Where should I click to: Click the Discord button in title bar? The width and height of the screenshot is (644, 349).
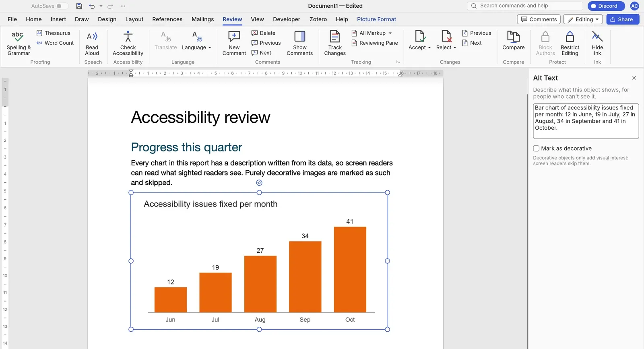click(606, 6)
